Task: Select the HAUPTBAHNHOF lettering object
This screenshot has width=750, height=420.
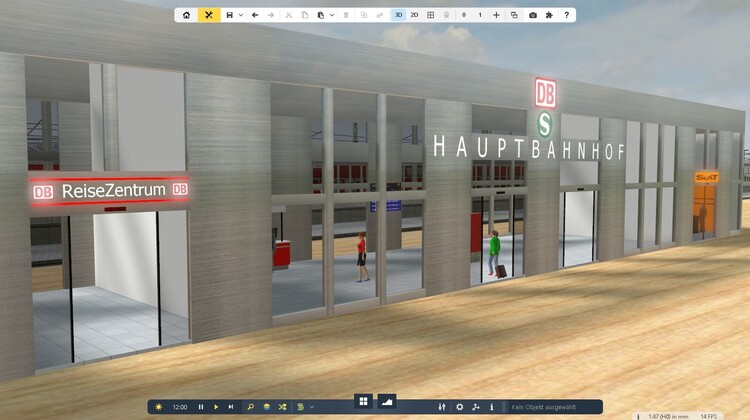Action: 529,148
